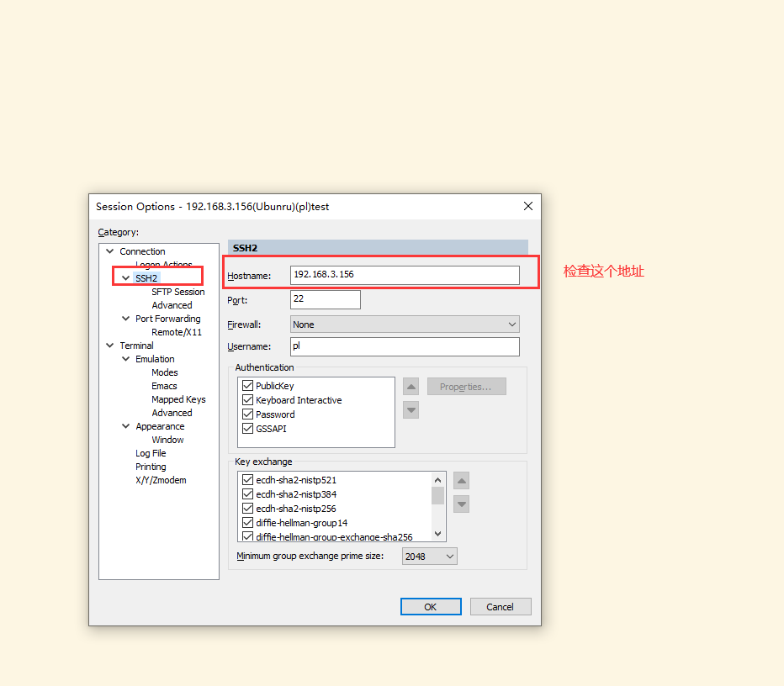Viewport: 784px width, 686px height.
Task: Select Appearance category label
Action: [x=160, y=427]
